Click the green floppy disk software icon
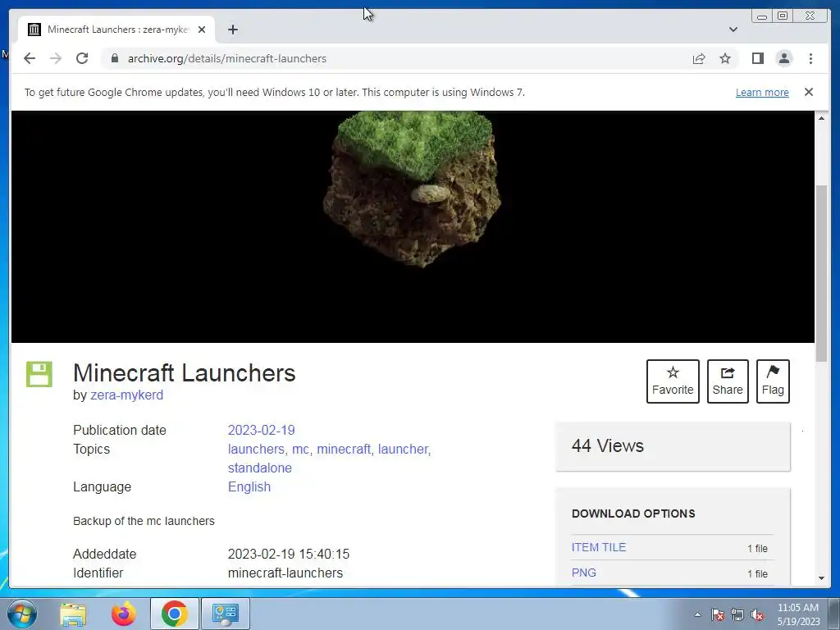The image size is (840, 630). [x=39, y=374]
